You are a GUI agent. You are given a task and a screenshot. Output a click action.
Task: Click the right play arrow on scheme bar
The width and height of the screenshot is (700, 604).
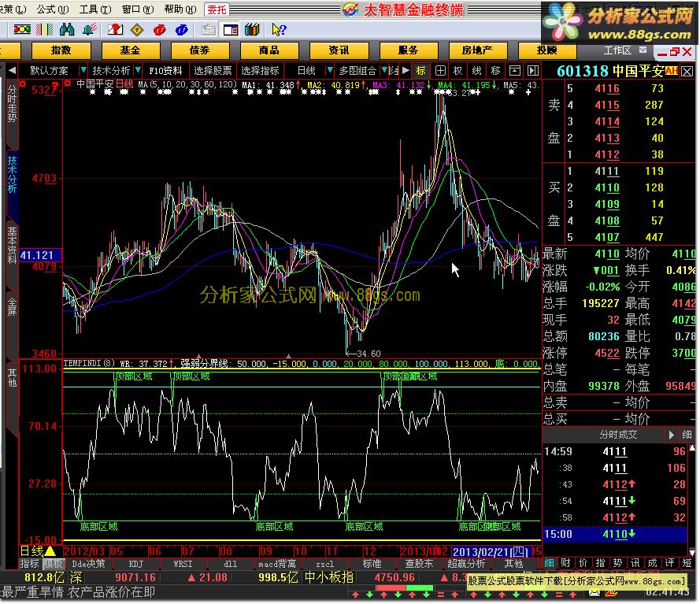click(406, 71)
